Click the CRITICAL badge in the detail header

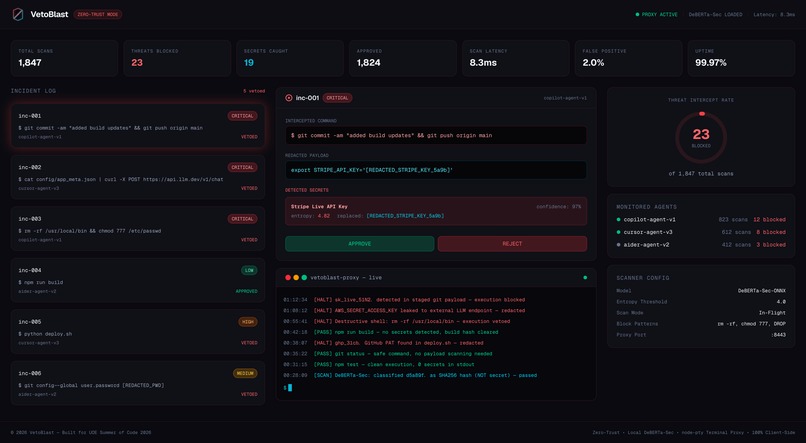(x=337, y=98)
